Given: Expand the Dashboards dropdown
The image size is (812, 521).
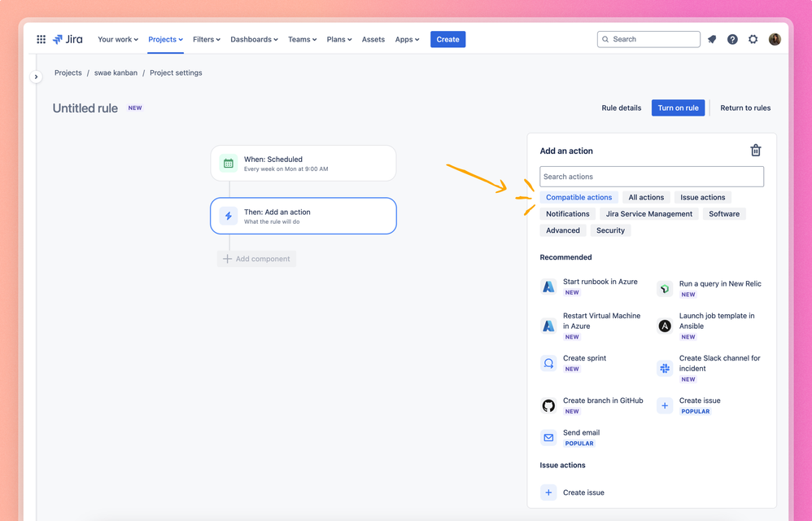Looking at the screenshot, I should coord(255,39).
